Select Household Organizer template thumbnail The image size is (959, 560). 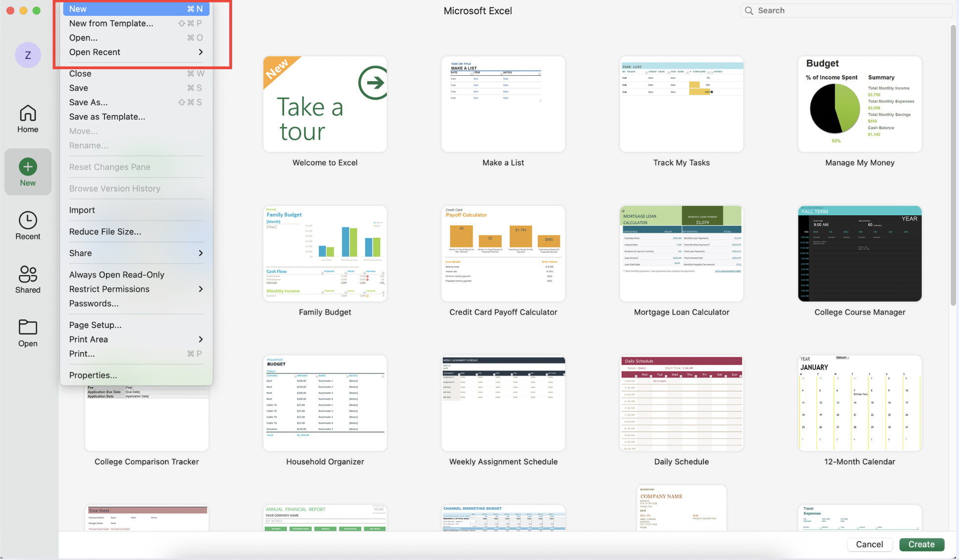tap(325, 403)
